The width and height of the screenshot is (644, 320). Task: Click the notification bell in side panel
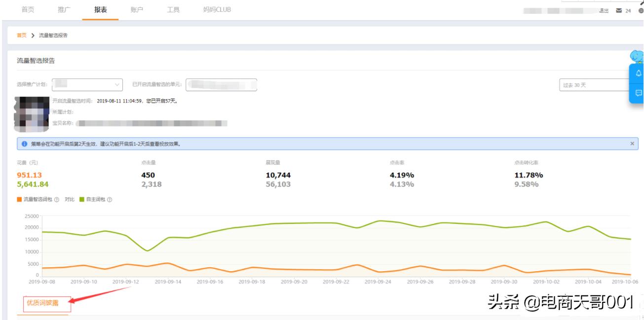pos(638,73)
